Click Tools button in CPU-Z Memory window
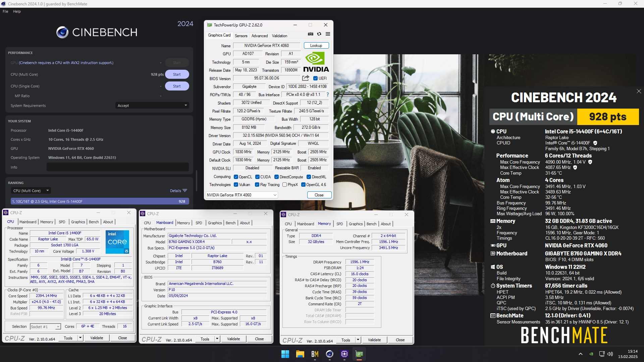Image resolution: width=644 pixels, height=362 pixels. tap(345, 340)
